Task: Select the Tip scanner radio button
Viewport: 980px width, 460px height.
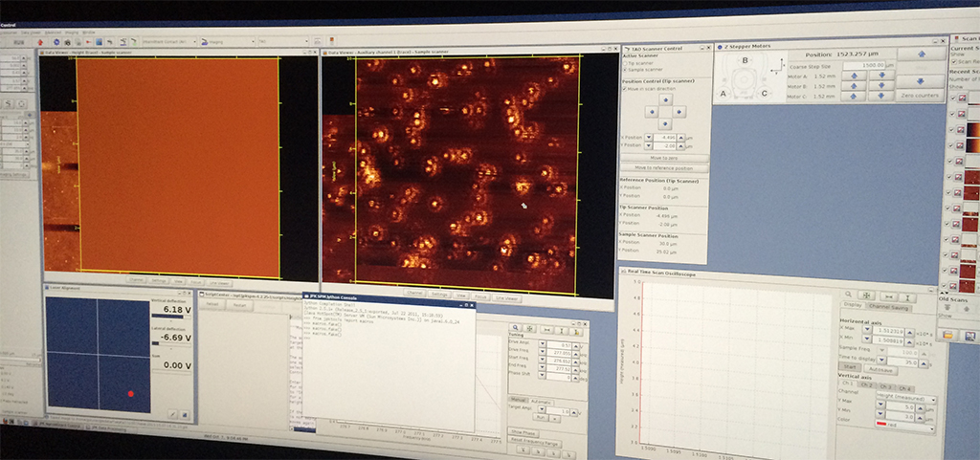Action: (x=625, y=62)
